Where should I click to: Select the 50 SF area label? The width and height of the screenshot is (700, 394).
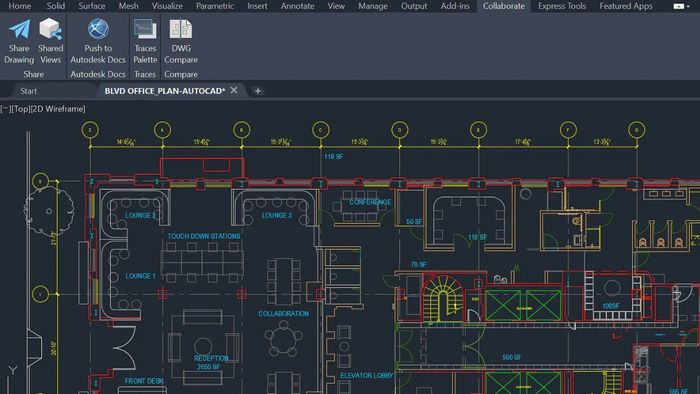pyautogui.click(x=414, y=221)
